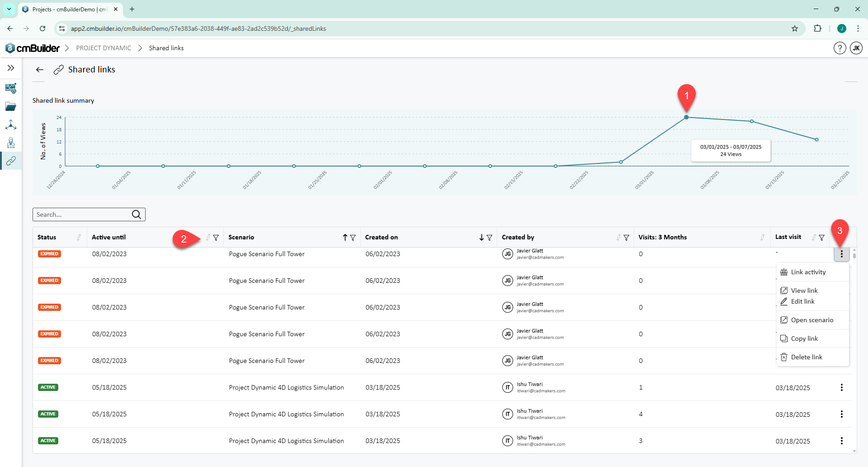Sort Scenario column ascending arrow

click(x=345, y=237)
